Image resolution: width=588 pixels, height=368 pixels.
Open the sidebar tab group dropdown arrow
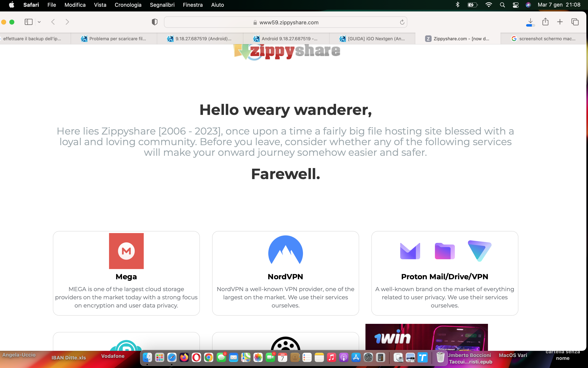(39, 22)
